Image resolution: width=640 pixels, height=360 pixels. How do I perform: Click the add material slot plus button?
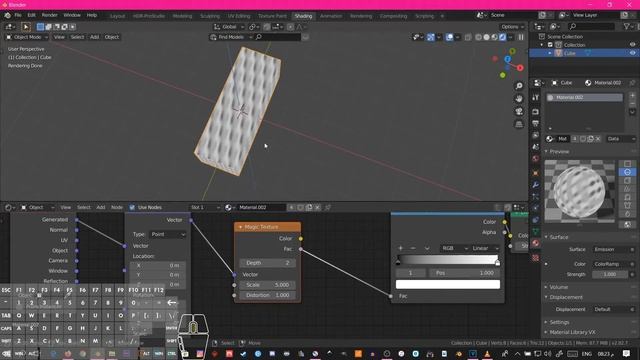tap(632, 96)
